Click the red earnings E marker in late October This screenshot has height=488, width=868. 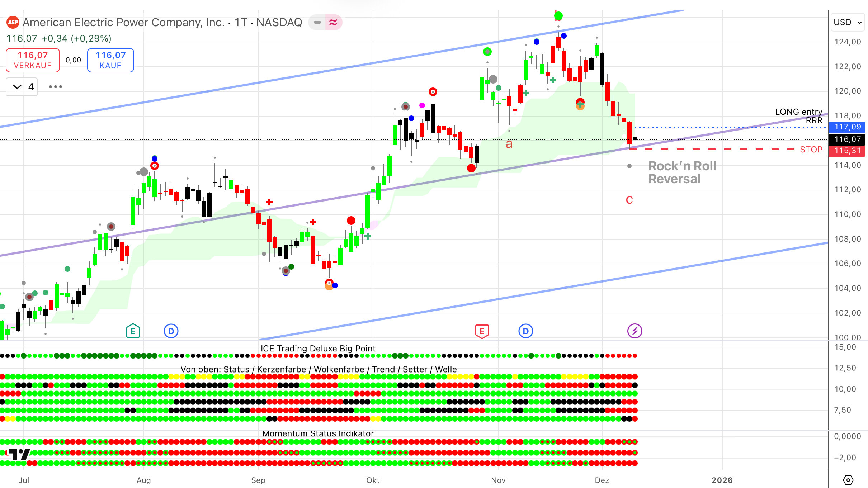point(482,331)
